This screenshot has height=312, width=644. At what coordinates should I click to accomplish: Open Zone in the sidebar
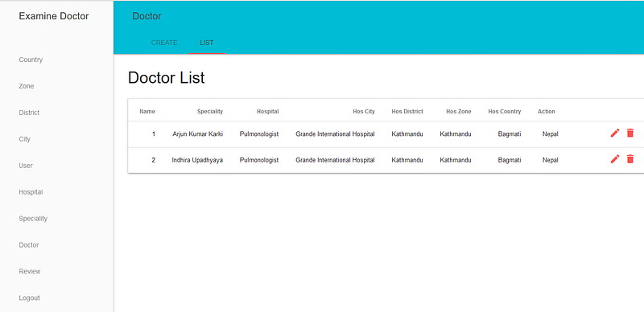27,86
